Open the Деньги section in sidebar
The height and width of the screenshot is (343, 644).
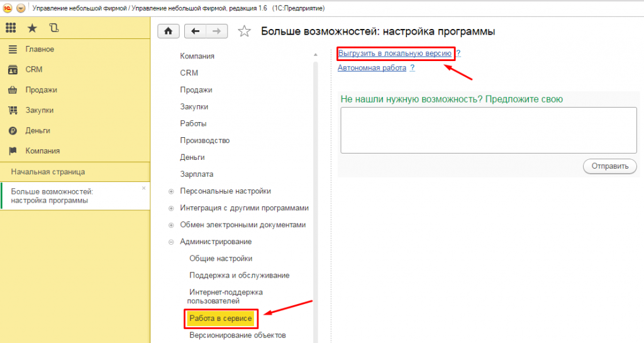[x=38, y=131]
